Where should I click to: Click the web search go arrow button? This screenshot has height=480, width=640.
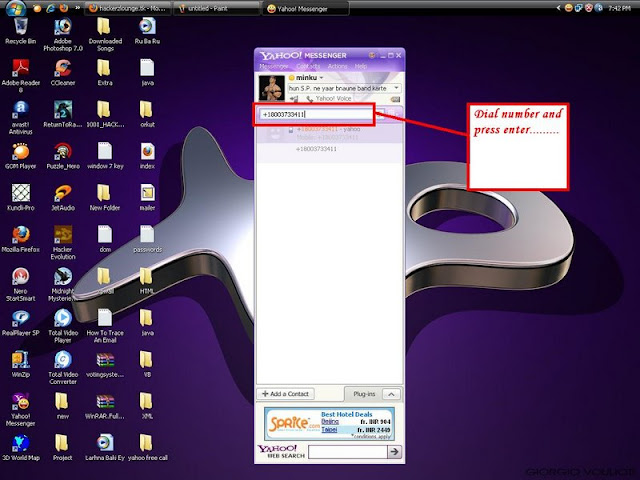[x=394, y=452]
